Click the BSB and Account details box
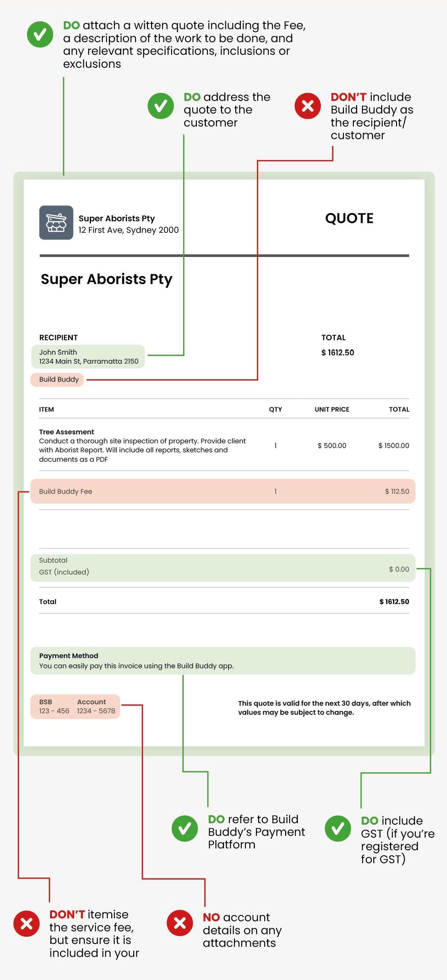 click(75, 706)
